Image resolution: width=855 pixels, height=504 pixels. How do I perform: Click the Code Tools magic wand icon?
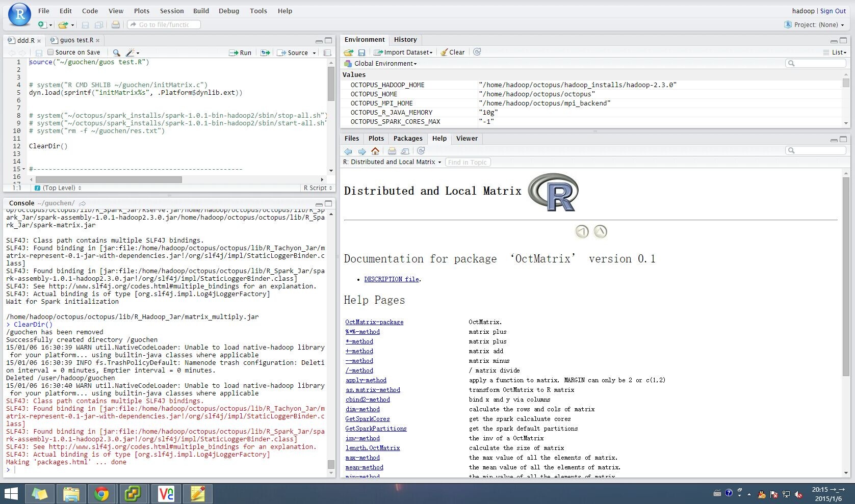pos(130,52)
